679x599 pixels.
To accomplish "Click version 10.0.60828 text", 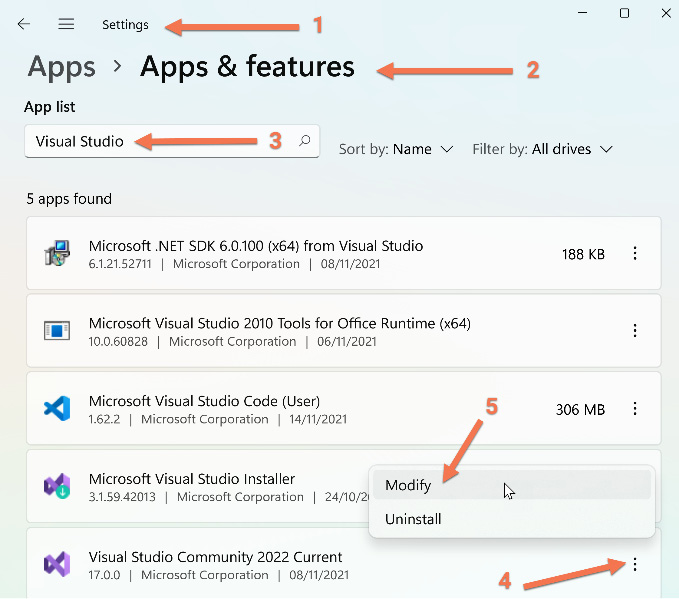I will click(118, 342).
